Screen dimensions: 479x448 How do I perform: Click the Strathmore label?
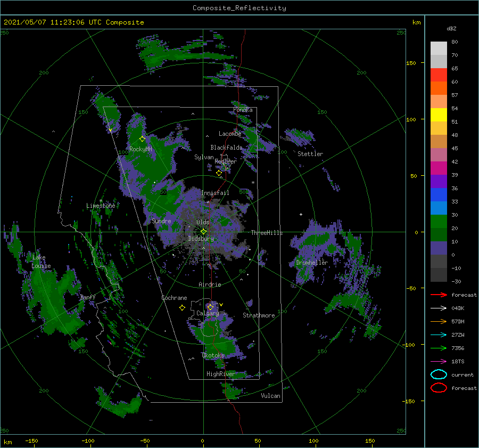tap(259, 315)
